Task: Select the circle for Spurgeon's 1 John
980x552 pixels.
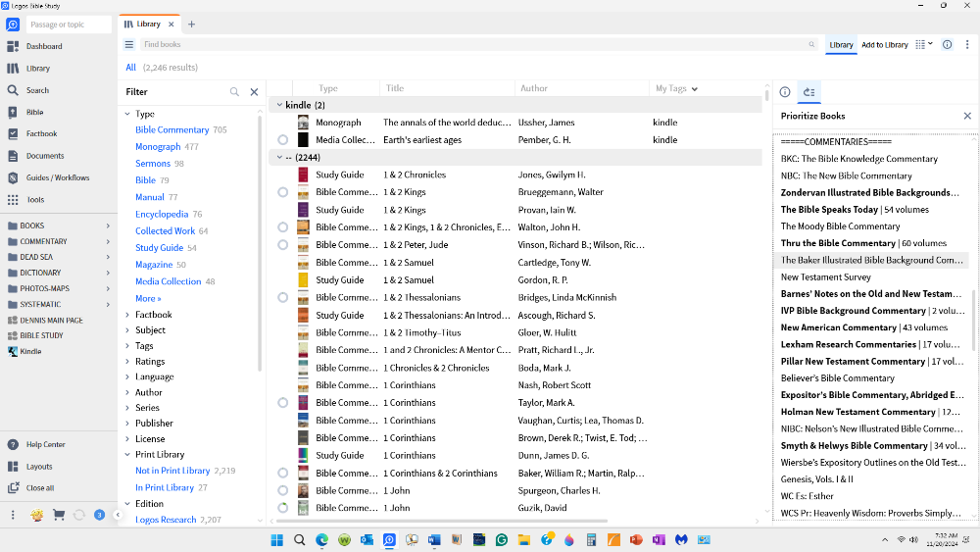Action: click(283, 491)
